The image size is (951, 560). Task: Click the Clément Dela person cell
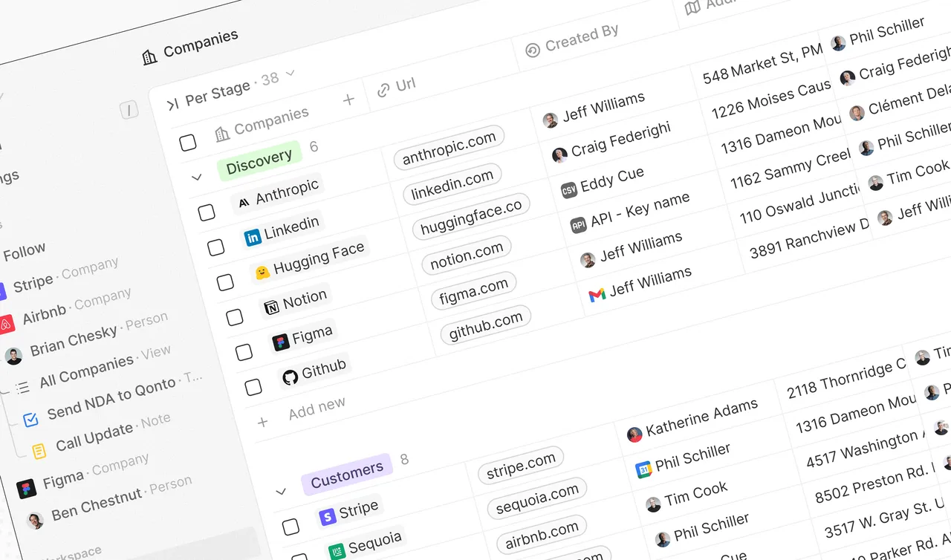900,103
